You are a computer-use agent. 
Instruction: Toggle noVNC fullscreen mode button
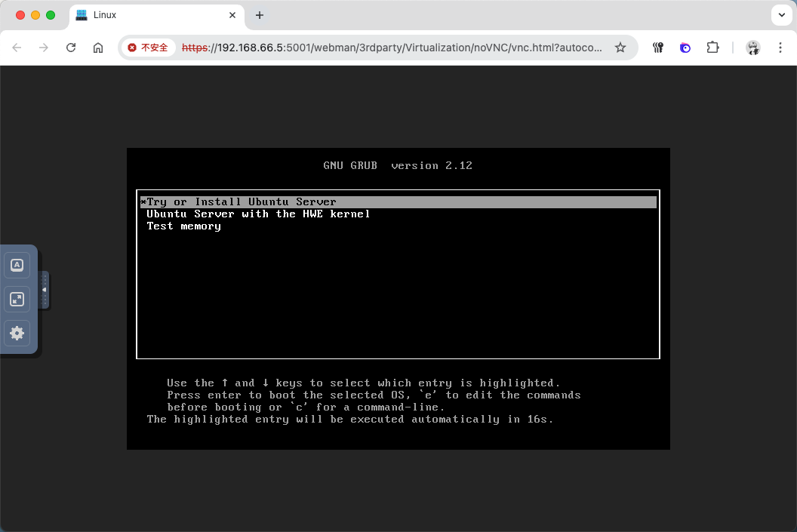(x=17, y=300)
